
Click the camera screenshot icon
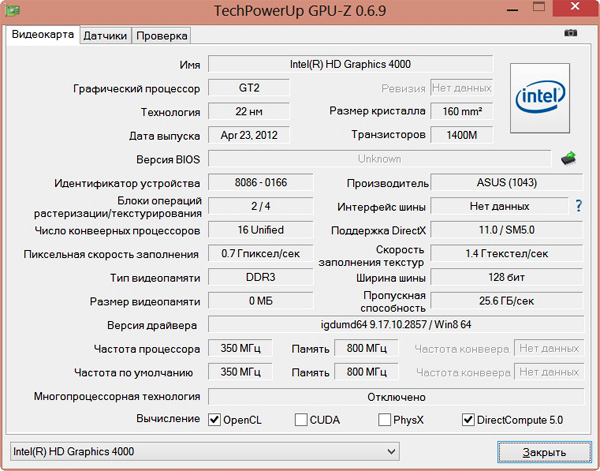(x=571, y=34)
